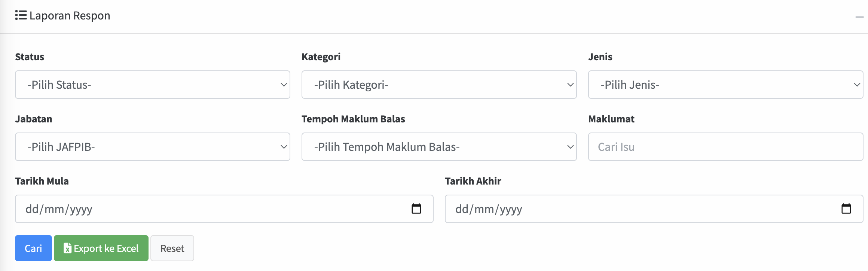Click the Laporan Respon list icon
Viewport: 868px width, 271px height.
click(21, 15)
